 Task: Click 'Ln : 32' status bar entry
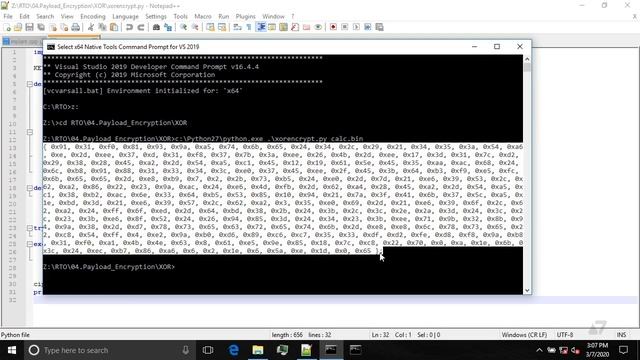pyautogui.click(x=380, y=335)
